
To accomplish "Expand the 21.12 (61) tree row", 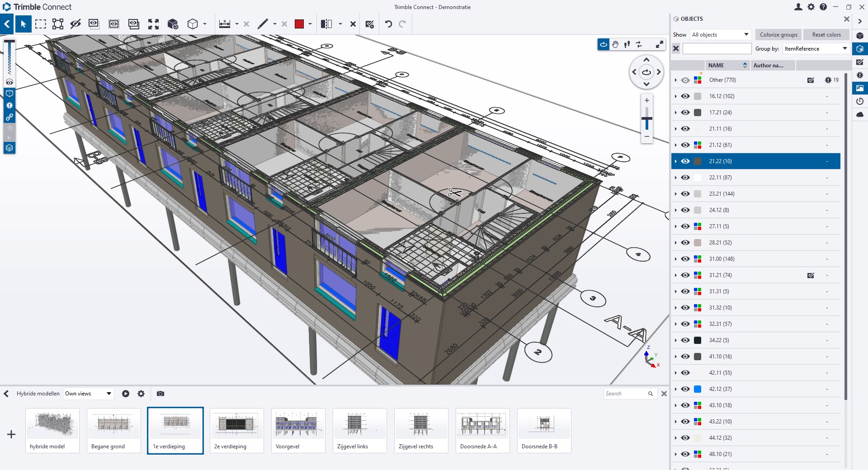I will [x=675, y=145].
